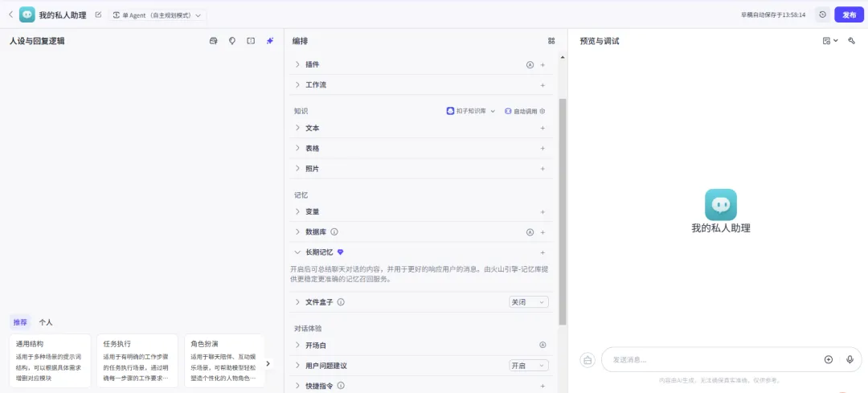This screenshot has width=868, height=393.
Task: Click the debug tool icon in 预览与调试 header
Action: coord(851,41)
